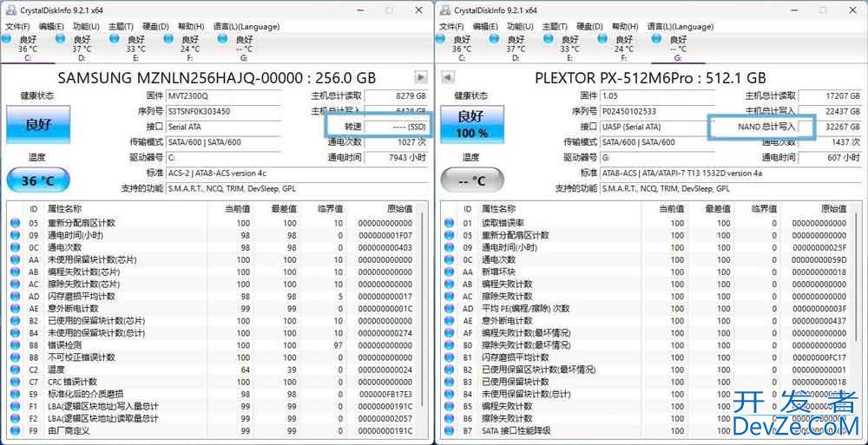Open 功能(U) menu in left window

click(x=86, y=26)
